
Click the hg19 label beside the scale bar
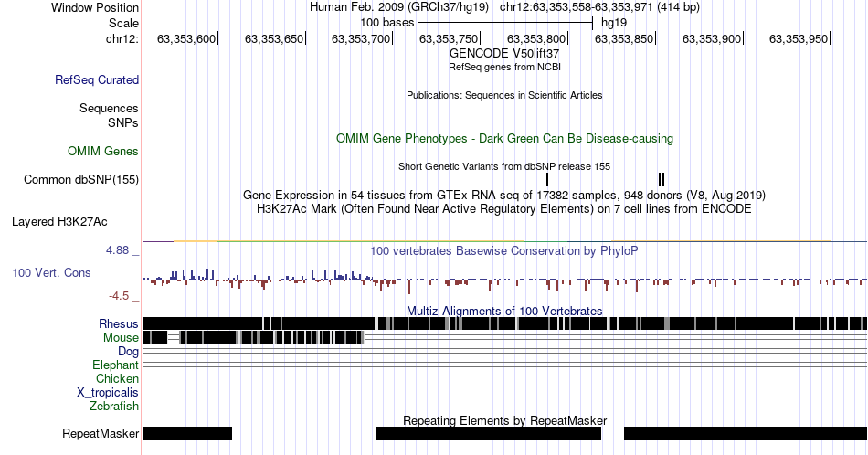pos(614,23)
